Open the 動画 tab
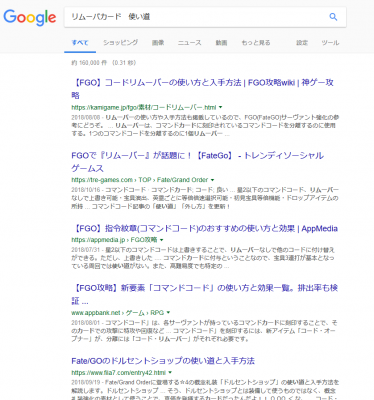374x400 pixels. click(x=221, y=43)
